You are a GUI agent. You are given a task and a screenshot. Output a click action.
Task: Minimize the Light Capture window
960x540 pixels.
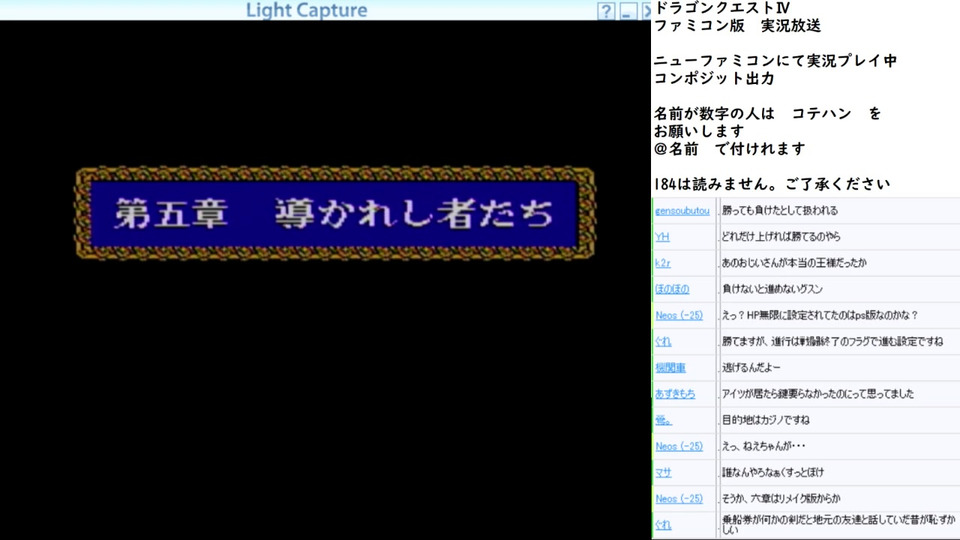click(x=628, y=11)
